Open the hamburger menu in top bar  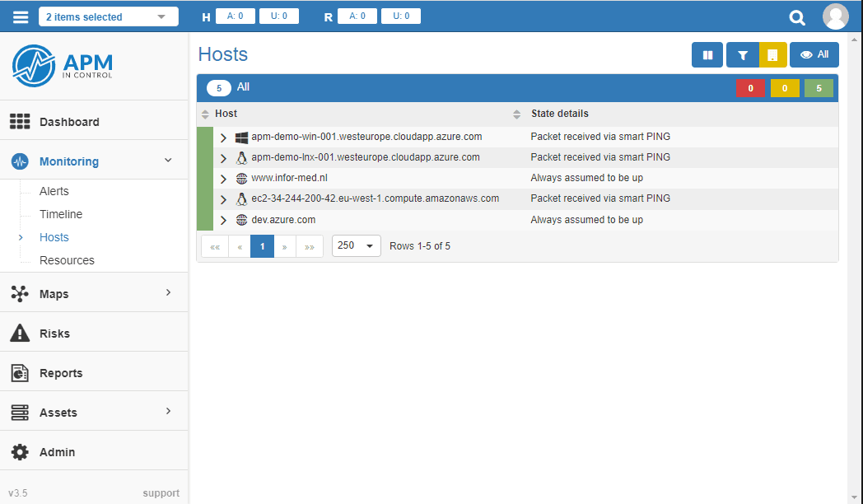pyautogui.click(x=21, y=16)
